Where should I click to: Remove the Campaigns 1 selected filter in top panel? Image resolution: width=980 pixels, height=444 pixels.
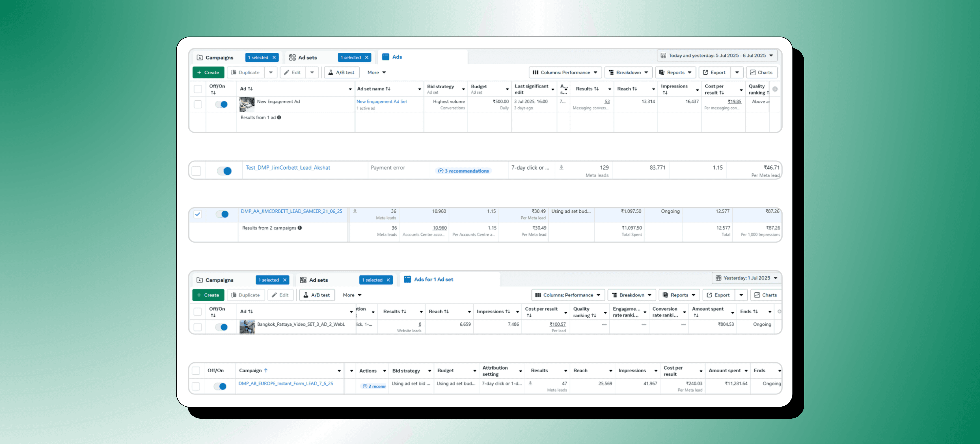click(x=274, y=57)
